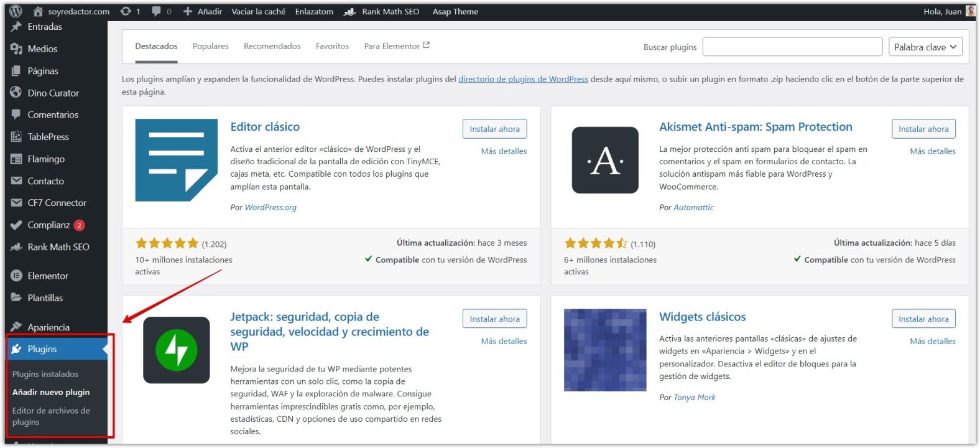Click the Páginas page icon
980x448 pixels.
pos(16,71)
